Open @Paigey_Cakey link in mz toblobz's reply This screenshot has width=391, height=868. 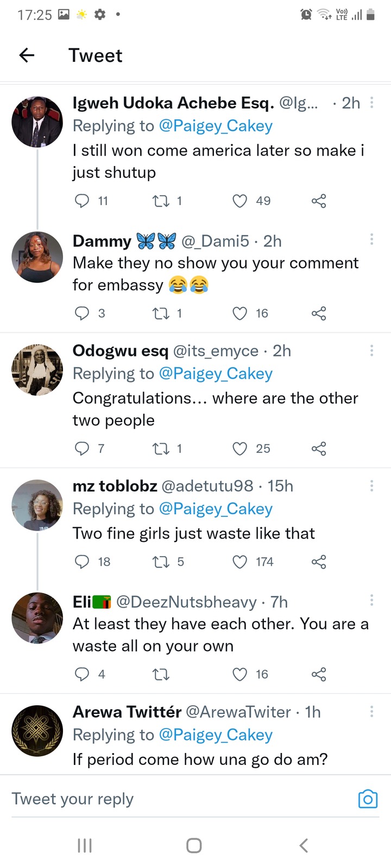click(x=216, y=509)
